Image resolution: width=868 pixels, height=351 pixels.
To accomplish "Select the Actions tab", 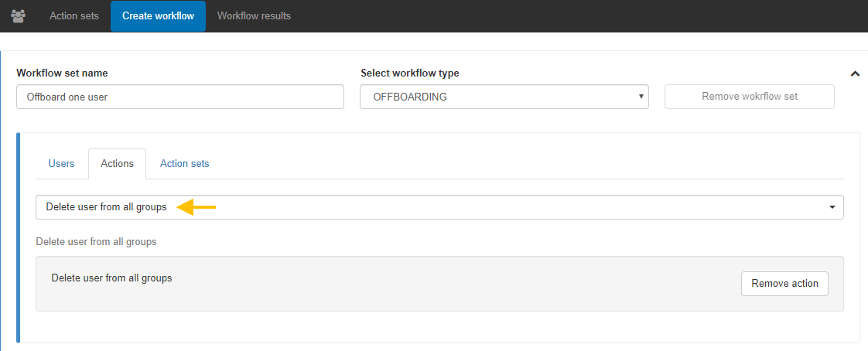I will point(117,164).
